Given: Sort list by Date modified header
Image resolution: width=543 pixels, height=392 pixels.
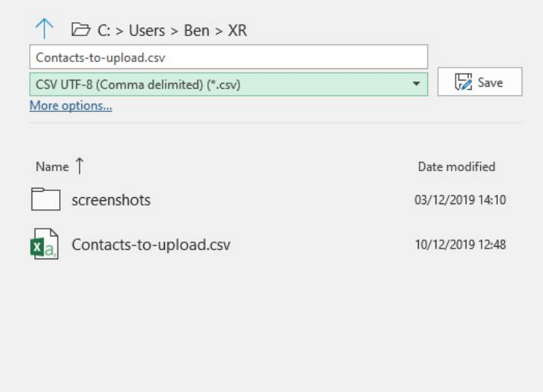Looking at the screenshot, I should [x=456, y=166].
